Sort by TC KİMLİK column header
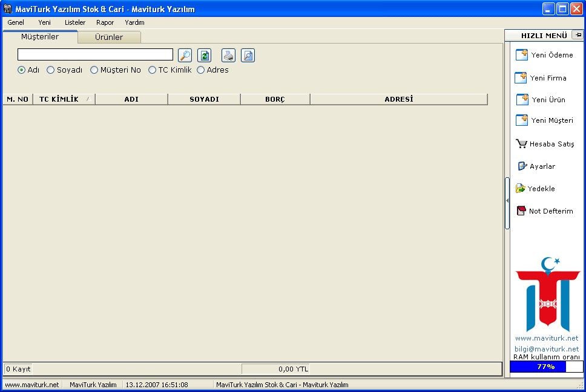This screenshot has height=392, width=586. (x=64, y=99)
